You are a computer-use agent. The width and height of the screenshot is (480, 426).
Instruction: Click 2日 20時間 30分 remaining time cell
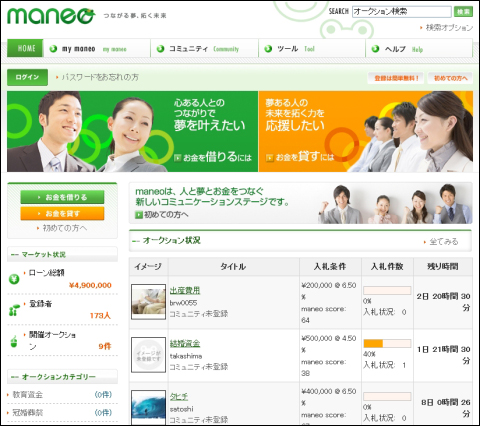[444, 302]
